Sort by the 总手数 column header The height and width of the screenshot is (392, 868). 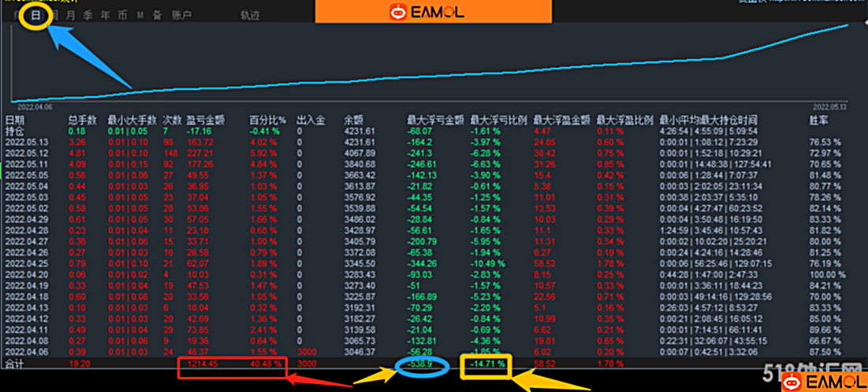(82, 121)
